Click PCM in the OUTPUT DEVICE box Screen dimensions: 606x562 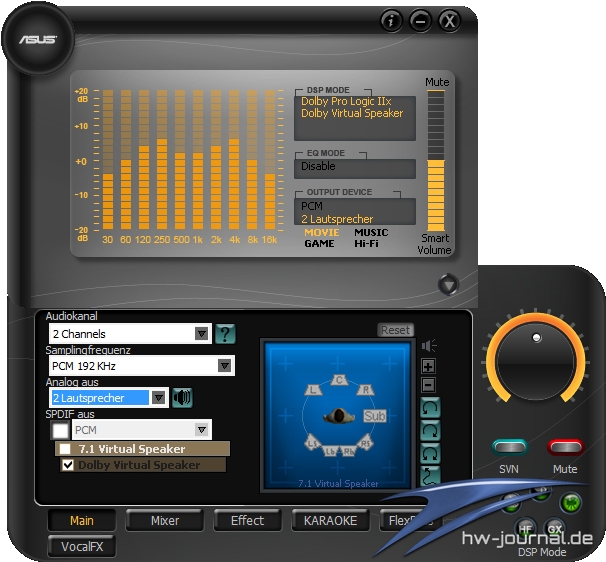click(312, 206)
